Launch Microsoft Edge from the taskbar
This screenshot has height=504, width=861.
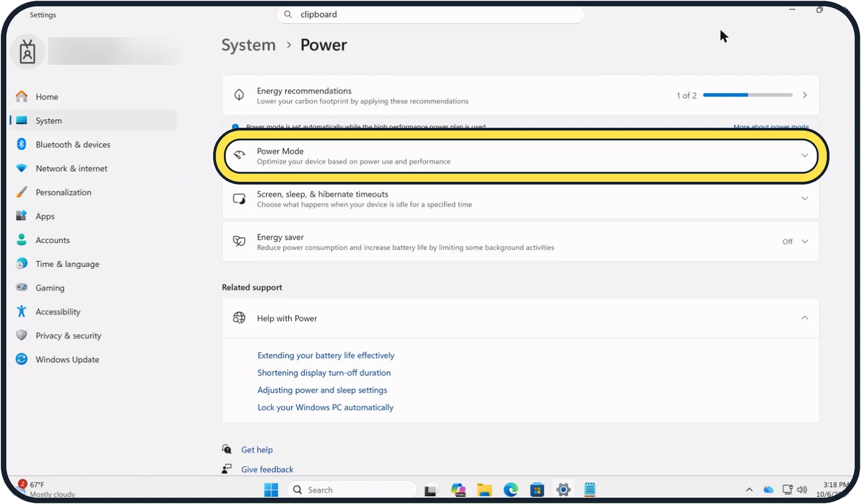click(510, 490)
